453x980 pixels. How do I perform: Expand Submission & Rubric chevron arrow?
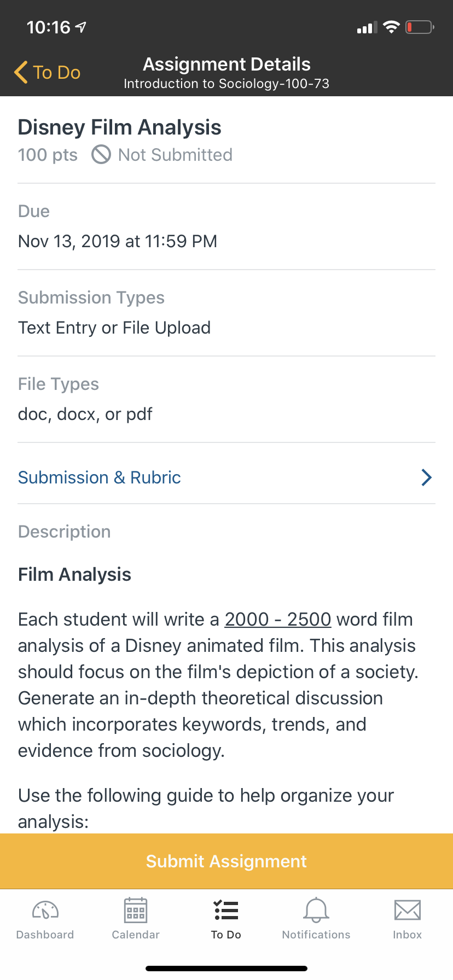(x=427, y=477)
